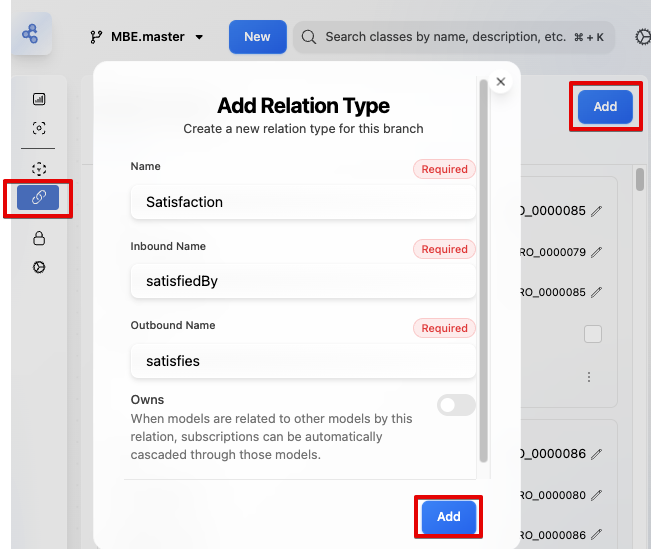Click the Inbound Name field with satisfiedBy
Viewport: 651px width, 549px height.
coord(302,281)
